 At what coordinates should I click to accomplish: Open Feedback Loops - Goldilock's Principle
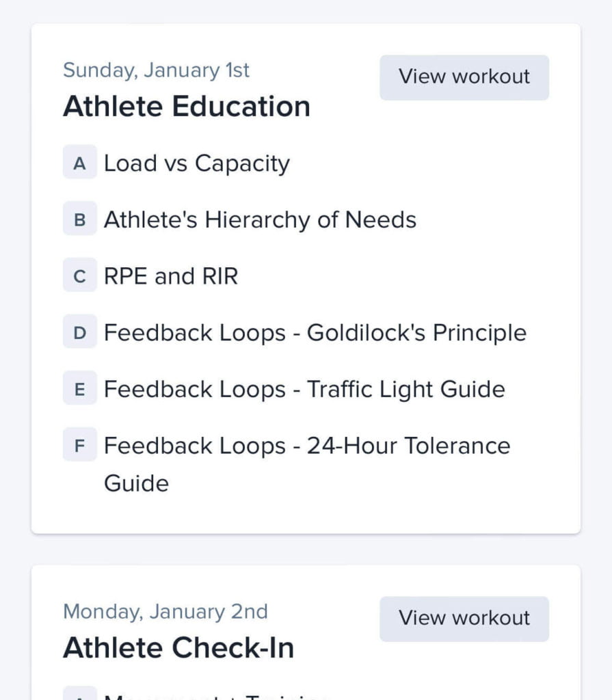[x=315, y=333]
